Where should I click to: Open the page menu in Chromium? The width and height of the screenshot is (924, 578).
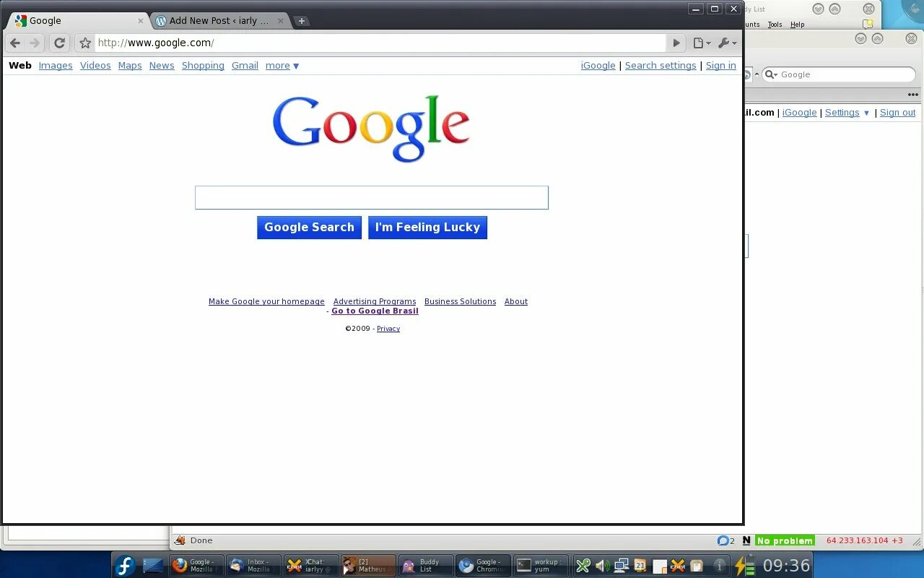pyautogui.click(x=702, y=43)
